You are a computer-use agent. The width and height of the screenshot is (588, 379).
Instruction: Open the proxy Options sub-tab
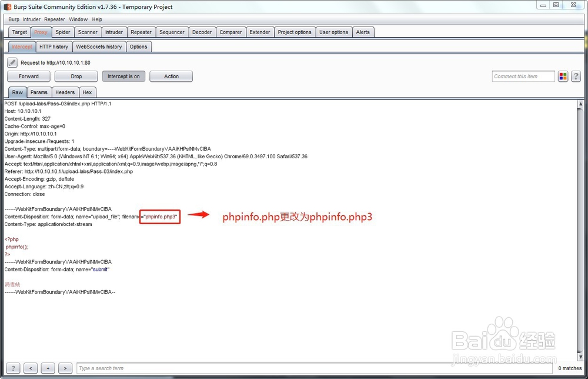[138, 47]
